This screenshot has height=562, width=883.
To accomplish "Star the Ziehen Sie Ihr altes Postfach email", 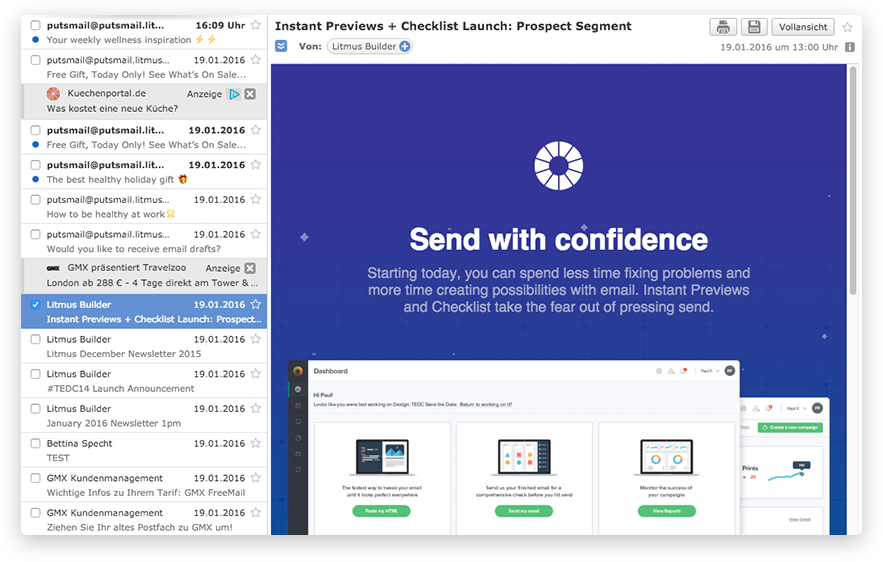I will pyautogui.click(x=256, y=512).
